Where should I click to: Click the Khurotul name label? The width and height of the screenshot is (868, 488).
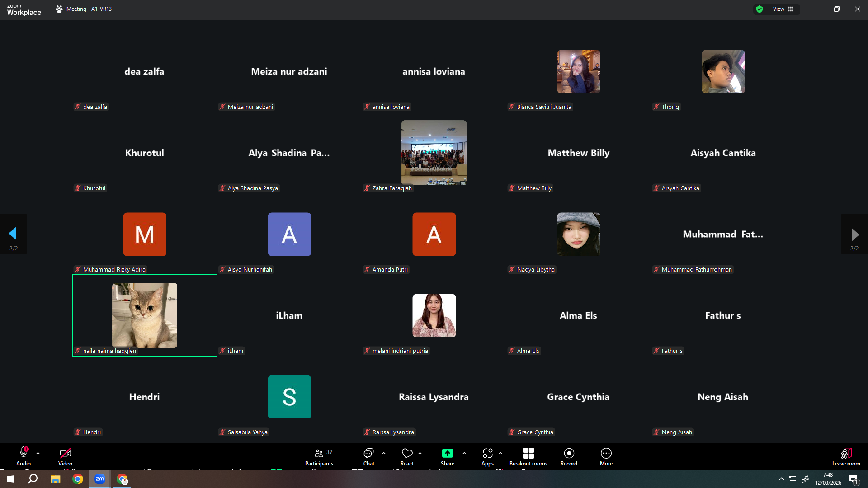90,188
